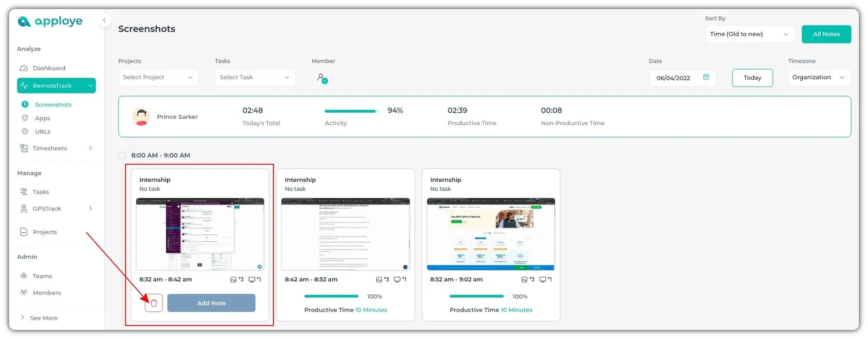Screen dimensions: 868x339
Task: Click the red trash delete icon
Action: coord(154,303)
